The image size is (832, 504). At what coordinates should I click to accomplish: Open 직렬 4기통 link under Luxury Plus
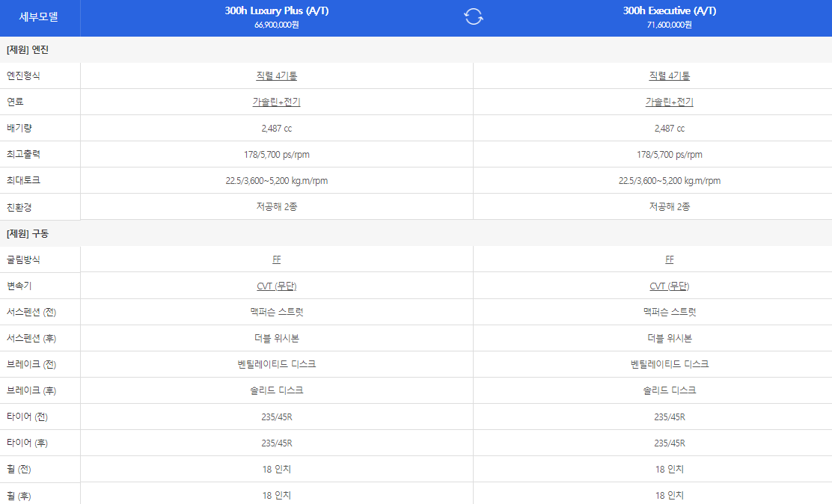point(276,76)
